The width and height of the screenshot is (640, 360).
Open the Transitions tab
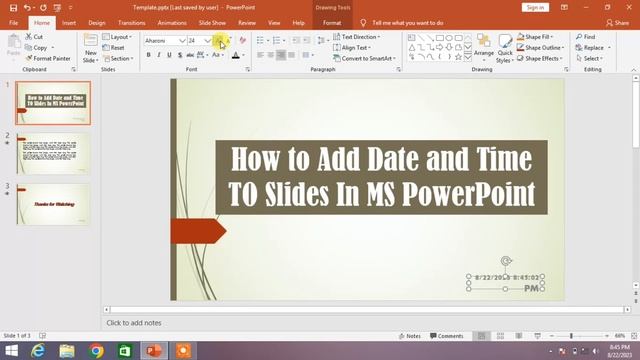[x=131, y=23]
